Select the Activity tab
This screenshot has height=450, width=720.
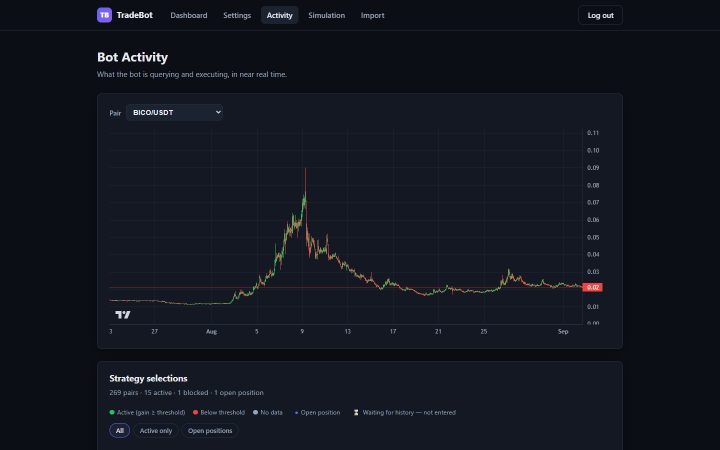(280, 15)
